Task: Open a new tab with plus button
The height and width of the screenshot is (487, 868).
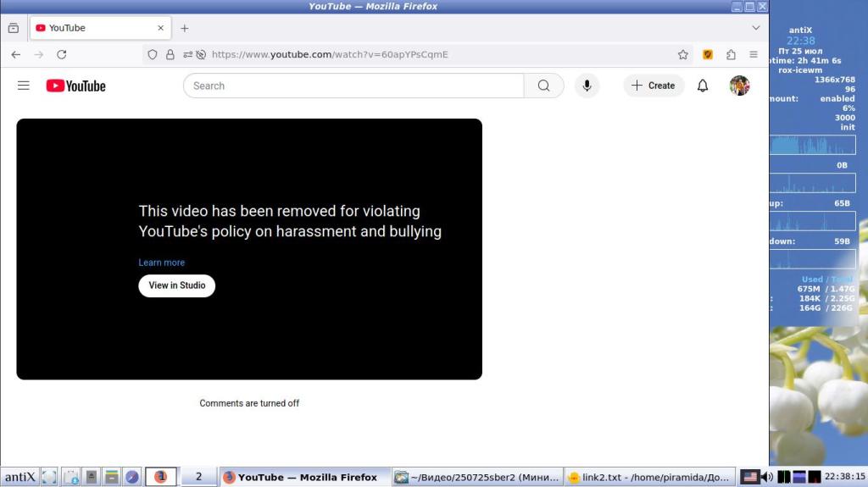Action: coord(185,28)
